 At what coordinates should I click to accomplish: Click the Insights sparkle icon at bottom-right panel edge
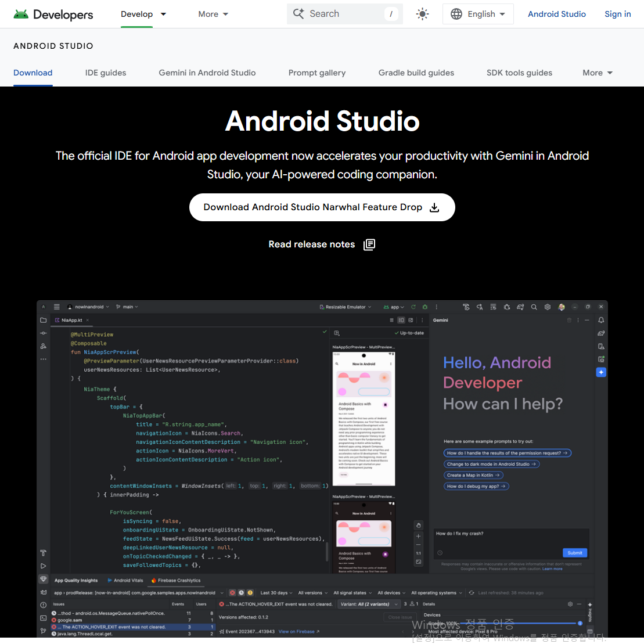click(590, 605)
